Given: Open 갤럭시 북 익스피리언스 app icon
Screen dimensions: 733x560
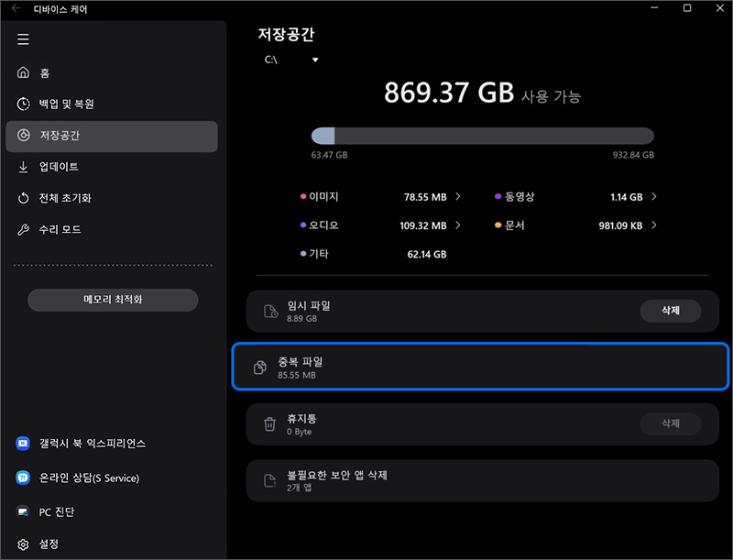Looking at the screenshot, I should [x=24, y=444].
